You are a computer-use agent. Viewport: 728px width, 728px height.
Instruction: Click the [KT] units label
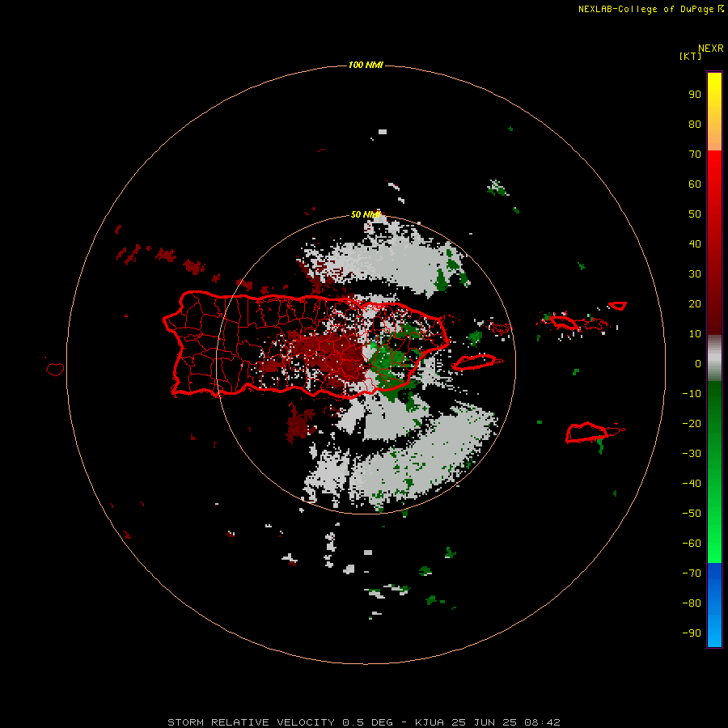[x=690, y=56]
